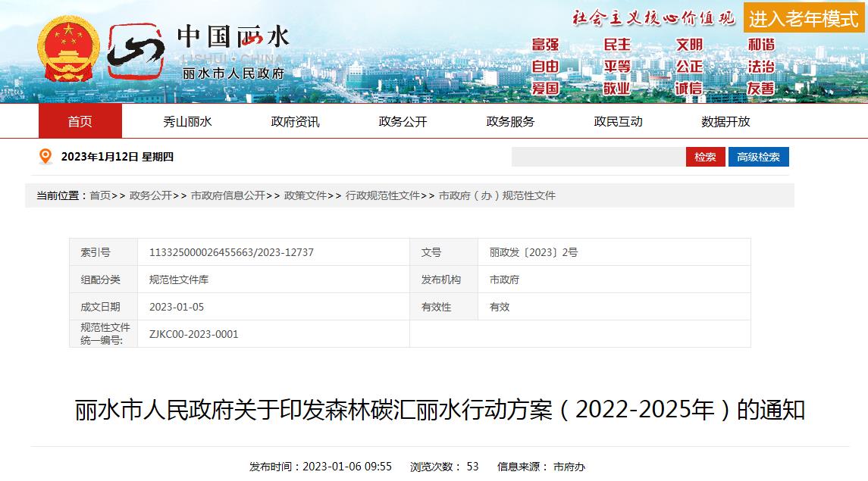Open 高级检索 advanced search
Image resolution: width=868 pixels, height=481 pixels.
[x=758, y=157]
